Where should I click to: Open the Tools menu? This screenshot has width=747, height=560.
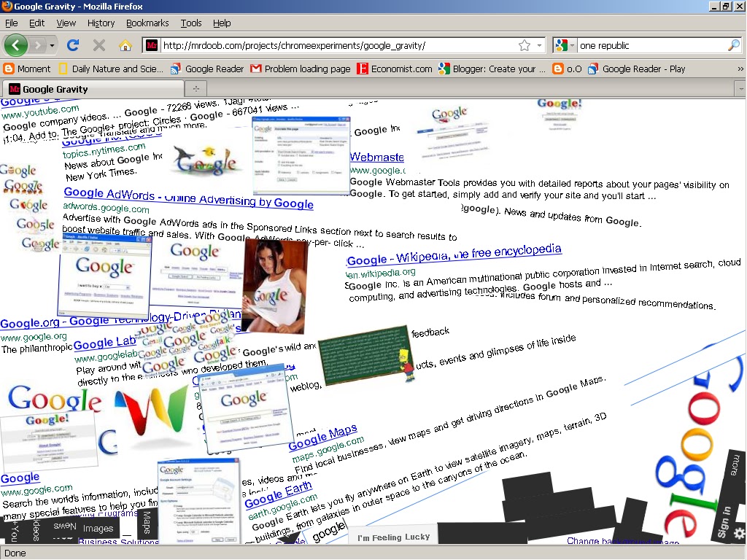191,23
